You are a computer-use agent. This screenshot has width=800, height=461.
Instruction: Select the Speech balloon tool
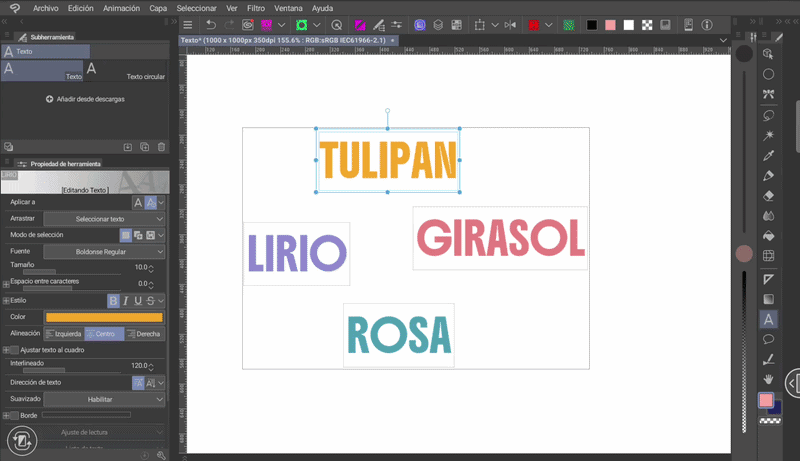coord(768,340)
